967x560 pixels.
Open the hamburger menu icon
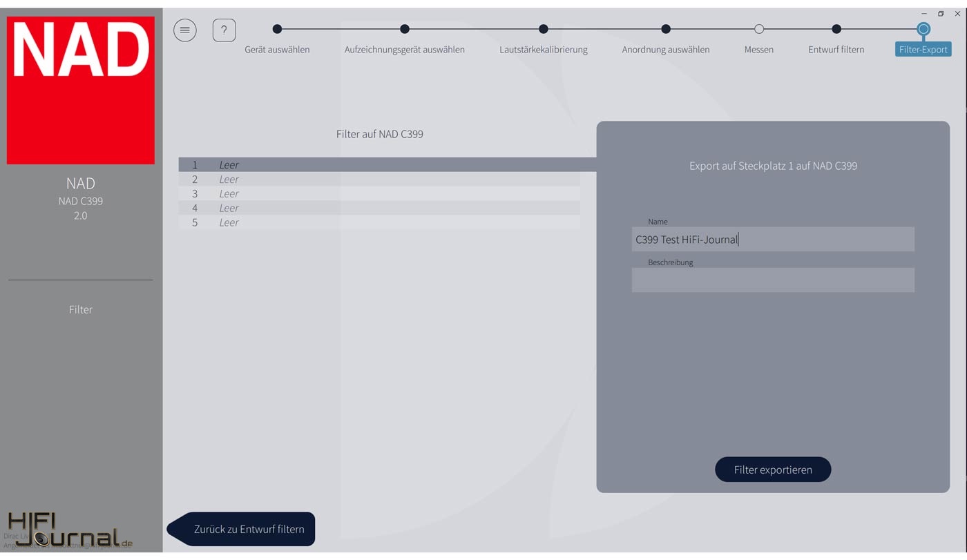pyautogui.click(x=184, y=30)
